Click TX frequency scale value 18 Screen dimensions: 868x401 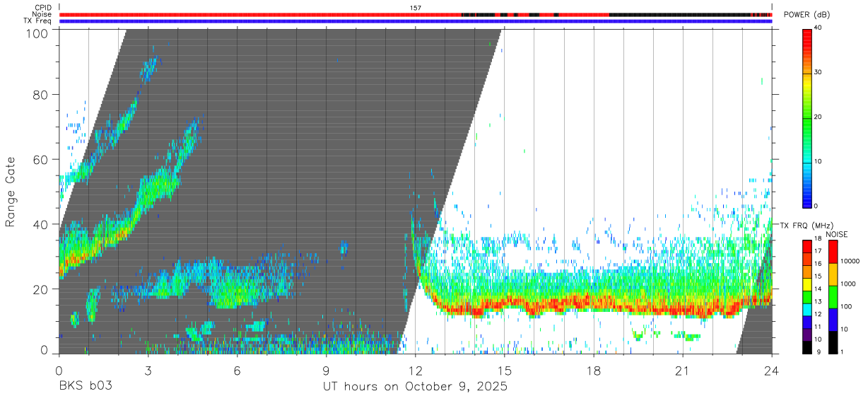[818, 240]
